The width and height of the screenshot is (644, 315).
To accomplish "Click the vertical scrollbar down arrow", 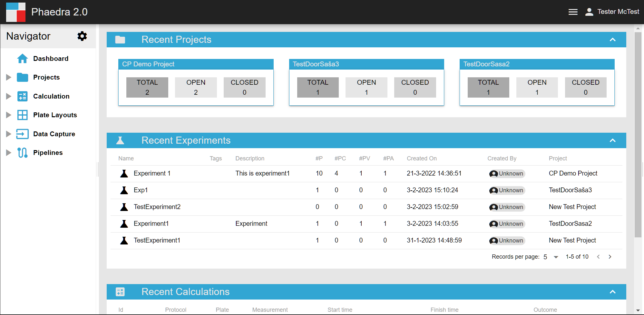I will [x=638, y=310].
